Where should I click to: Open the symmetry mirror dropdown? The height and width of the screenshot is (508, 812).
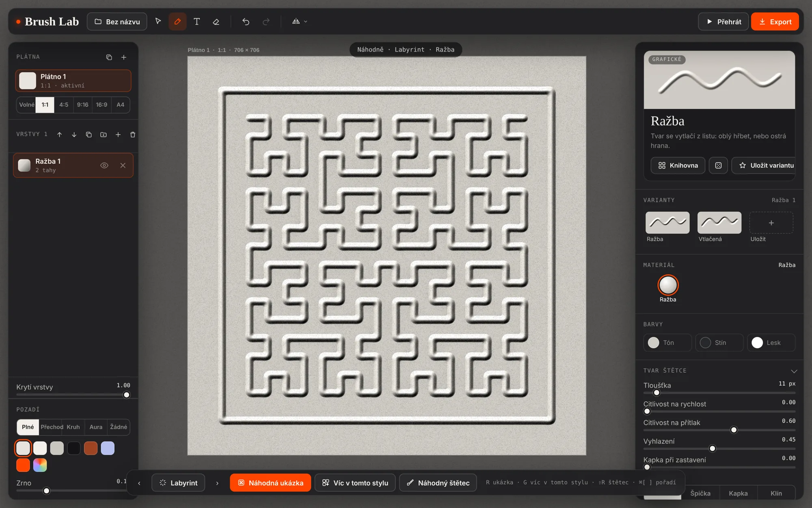(300, 22)
